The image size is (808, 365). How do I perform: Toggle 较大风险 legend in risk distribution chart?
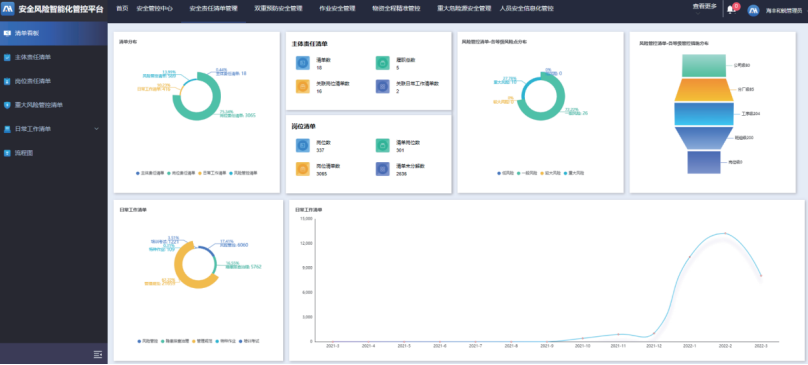point(549,173)
